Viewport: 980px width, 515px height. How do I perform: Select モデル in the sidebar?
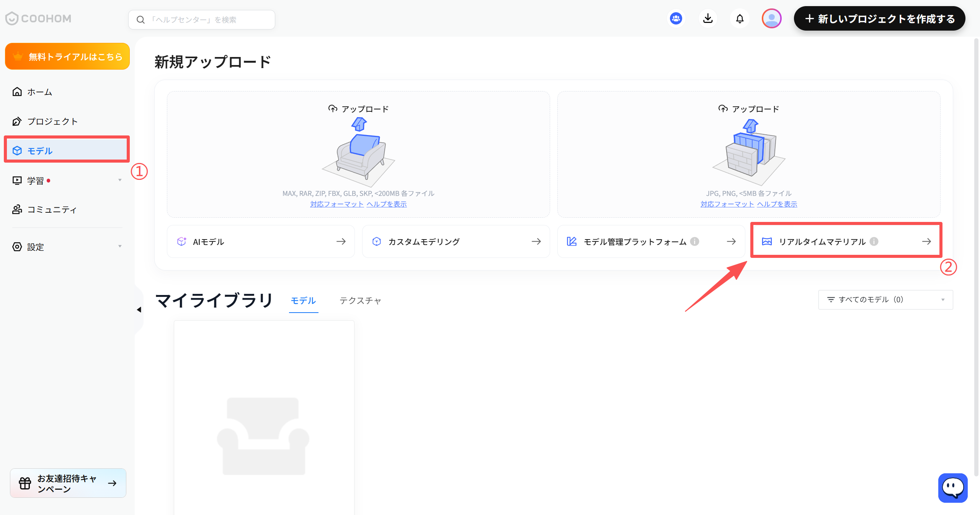coord(67,151)
